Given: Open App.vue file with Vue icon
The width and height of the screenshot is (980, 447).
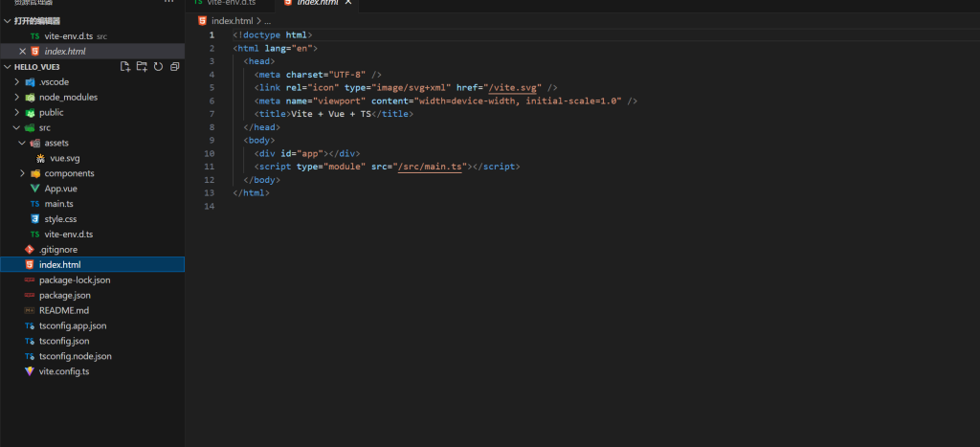Looking at the screenshot, I should (60, 189).
